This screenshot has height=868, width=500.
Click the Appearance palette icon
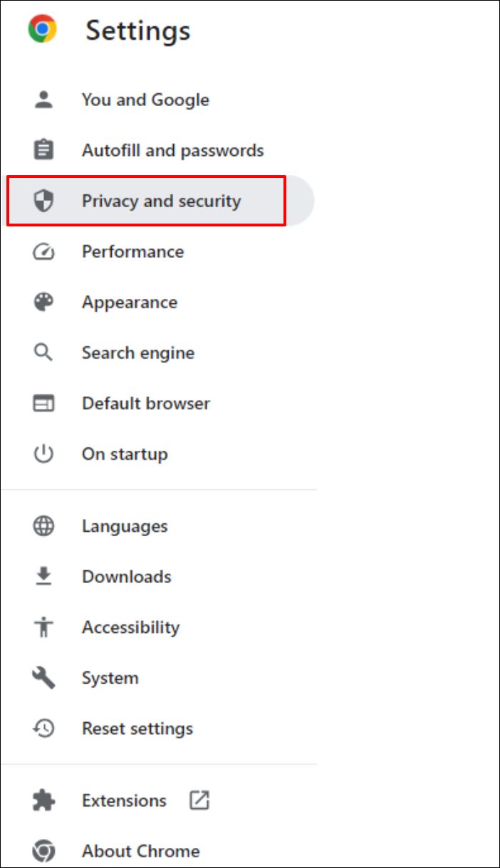tap(43, 302)
